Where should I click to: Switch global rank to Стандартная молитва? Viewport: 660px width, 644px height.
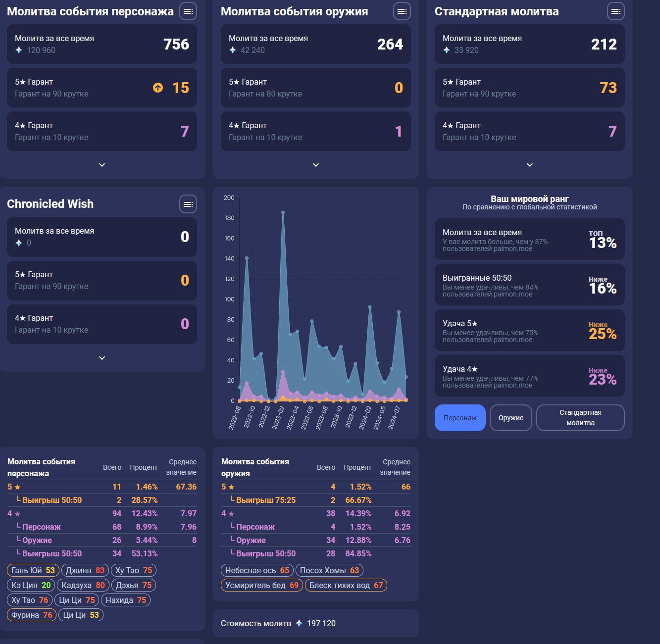coord(580,418)
